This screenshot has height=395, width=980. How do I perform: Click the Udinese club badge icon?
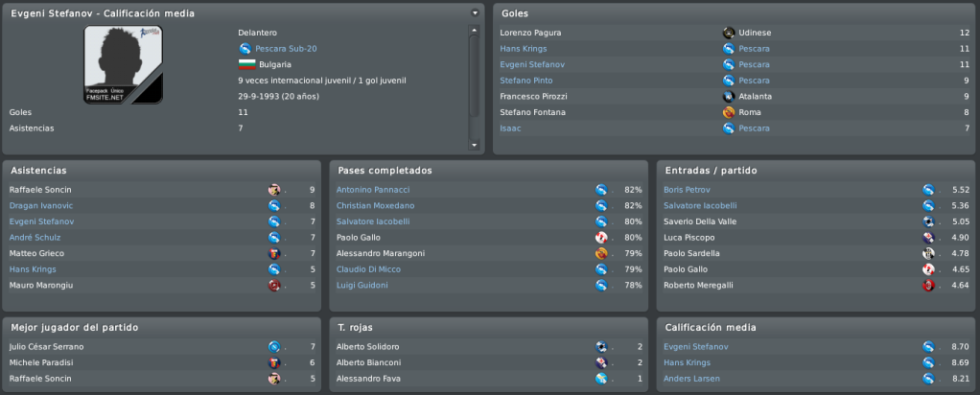pos(728,33)
